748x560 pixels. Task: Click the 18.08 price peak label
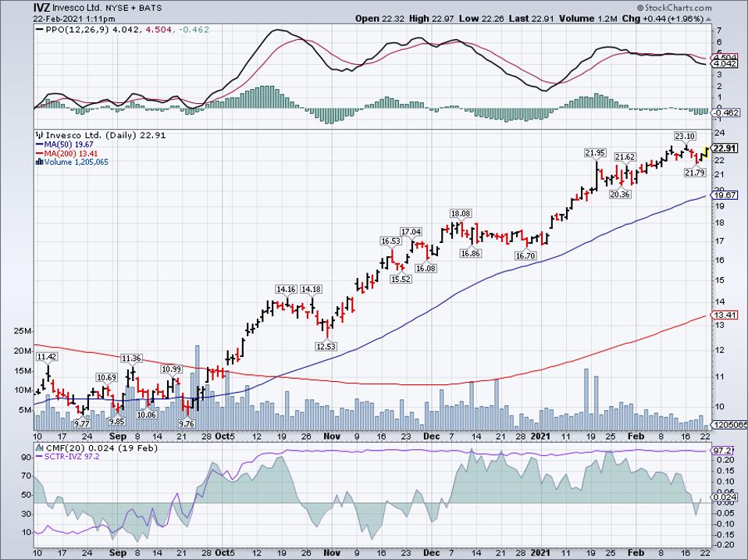tap(461, 213)
